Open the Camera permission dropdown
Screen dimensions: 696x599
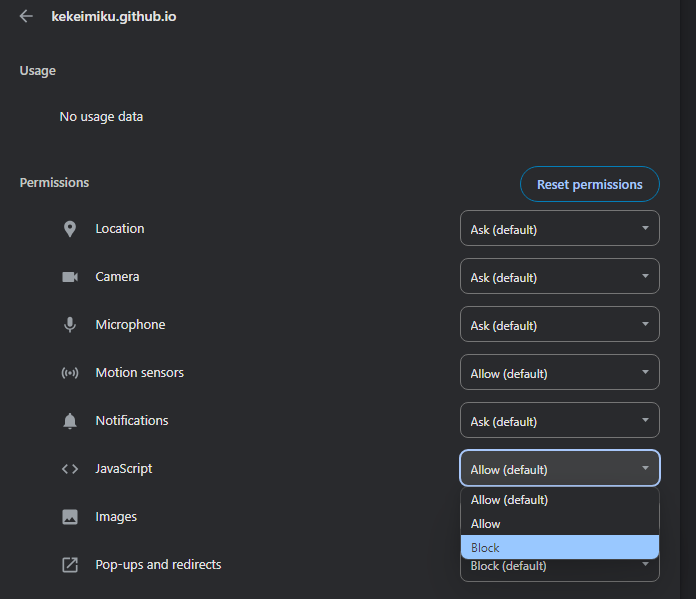point(560,276)
